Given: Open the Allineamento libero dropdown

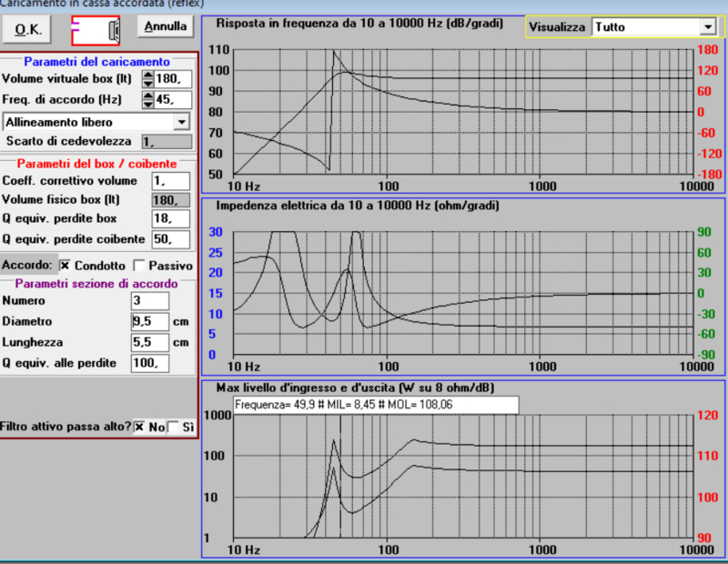Looking at the screenshot, I should [181, 121].
